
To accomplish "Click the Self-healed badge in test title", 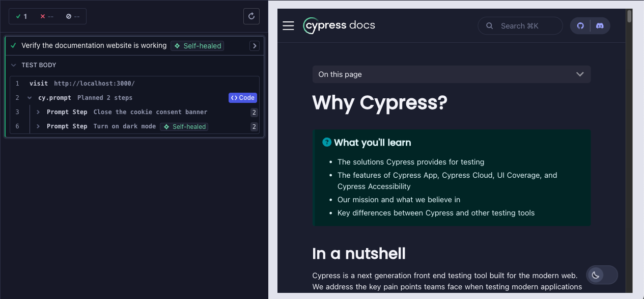I will 197,46.
